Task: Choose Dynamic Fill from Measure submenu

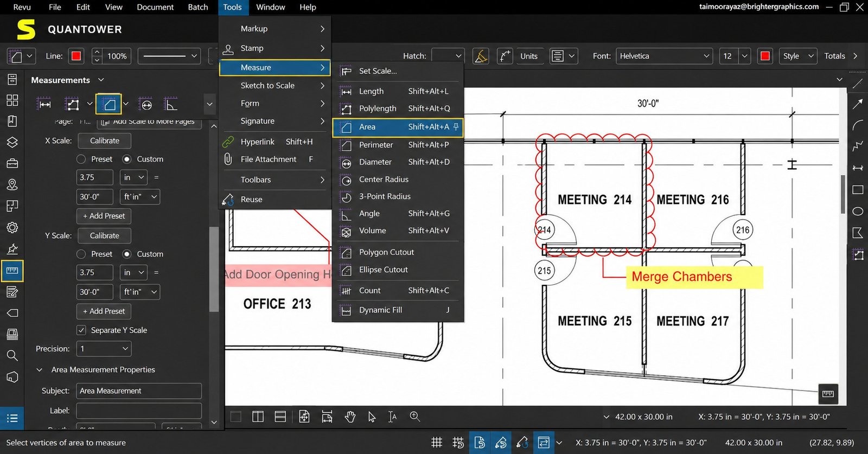Action: (398, 310)
